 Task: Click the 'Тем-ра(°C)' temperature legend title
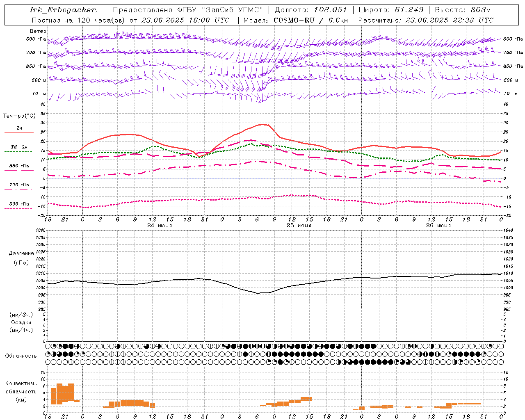pyautogui.click(x=19, y=116)
